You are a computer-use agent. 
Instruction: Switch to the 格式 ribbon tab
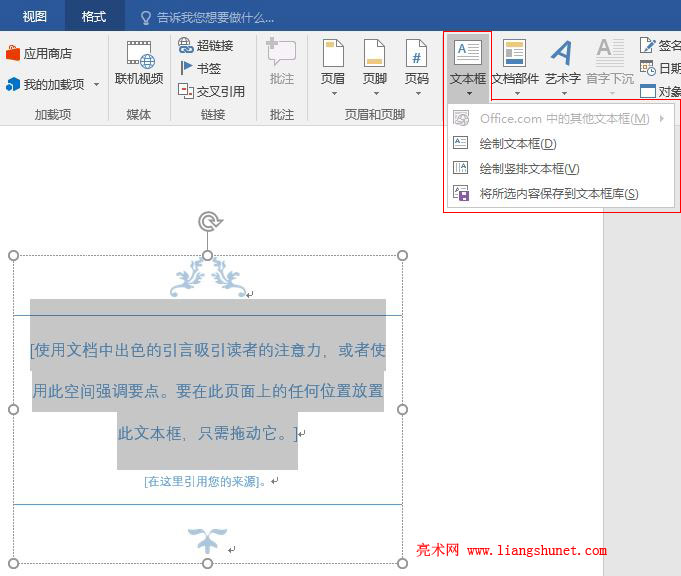pos(94,17)
